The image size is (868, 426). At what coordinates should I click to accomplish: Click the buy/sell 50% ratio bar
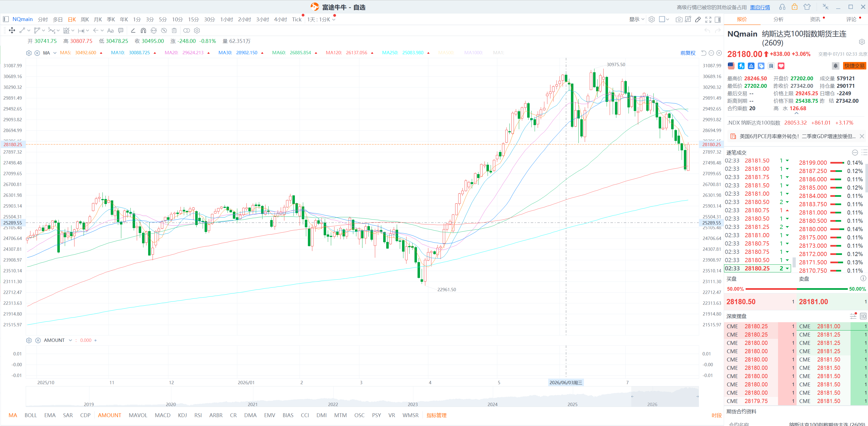[x=796, y=289]
